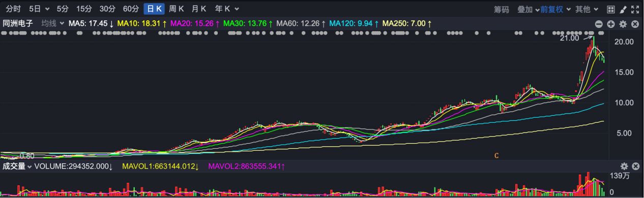Close the volume indicator panel

click(635, 166)
